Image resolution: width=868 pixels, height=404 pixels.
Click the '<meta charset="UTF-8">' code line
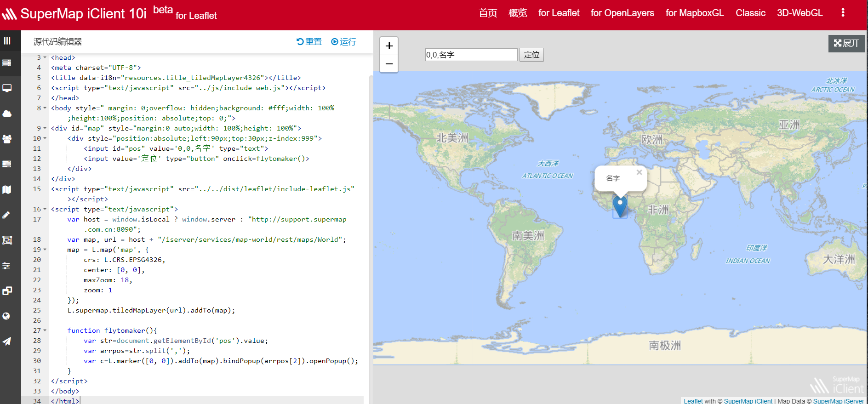click(96, 68)
